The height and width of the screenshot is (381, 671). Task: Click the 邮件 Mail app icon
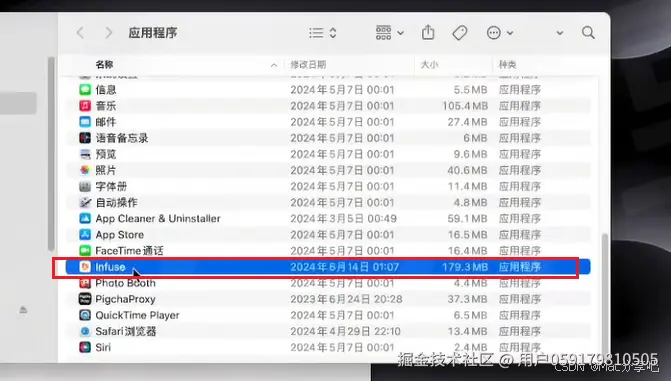[x=85, y=122]
